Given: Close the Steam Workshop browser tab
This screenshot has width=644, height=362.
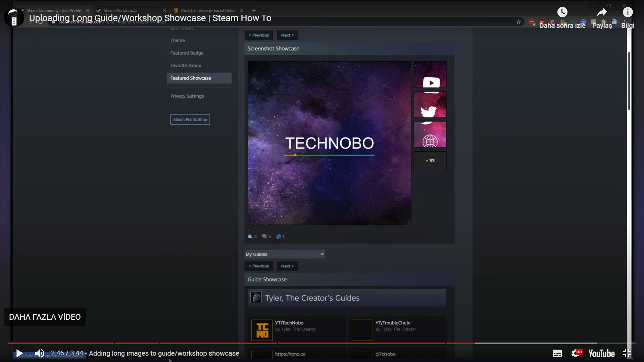Looking at the screenshot, I should point(164,10).
